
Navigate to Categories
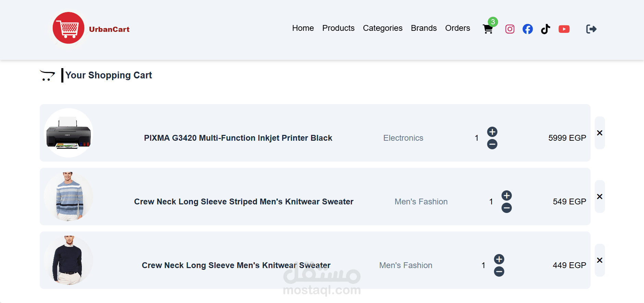tap(383, 28)
